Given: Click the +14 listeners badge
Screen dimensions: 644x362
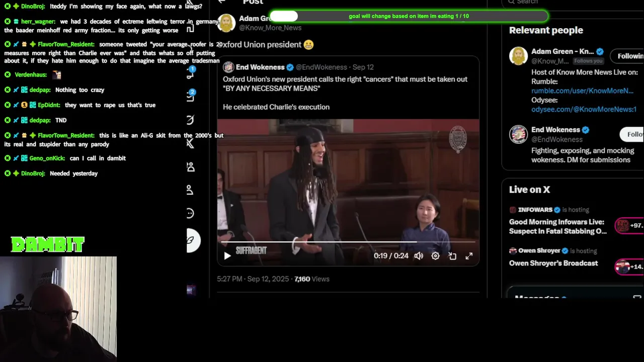Looking at the screenshot, I should (629, 267).
